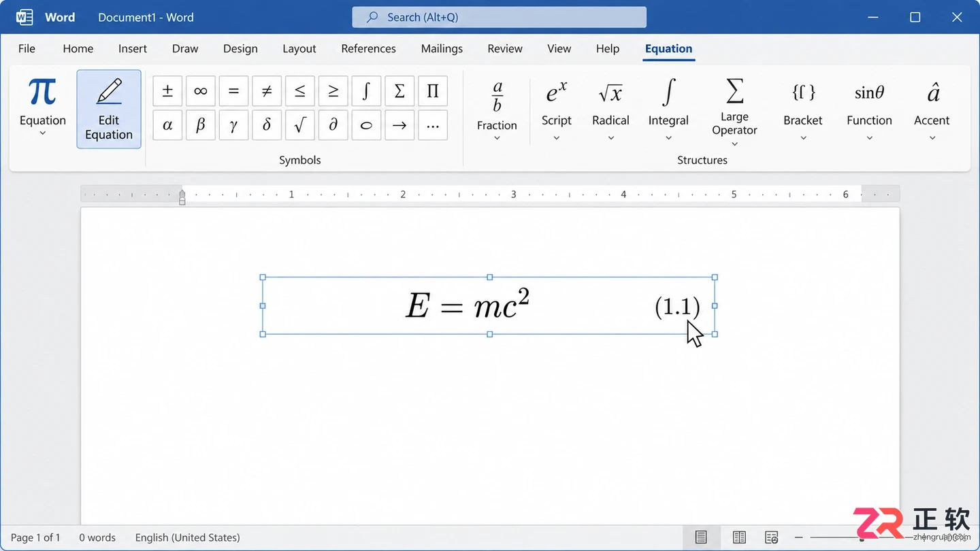Insert the less-than-or-equal symbol
The image size is (980, 551).
300,91
